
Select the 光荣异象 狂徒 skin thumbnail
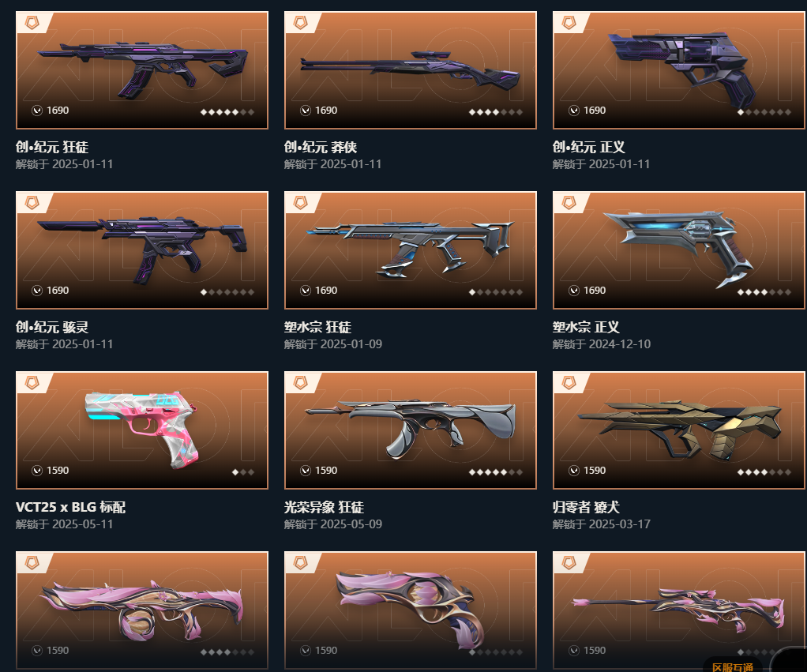[410, 430]
